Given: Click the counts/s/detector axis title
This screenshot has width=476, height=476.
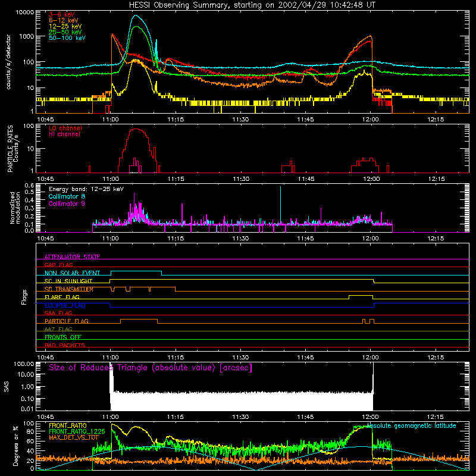Looking at the screenshot, I should pos(8,62).
